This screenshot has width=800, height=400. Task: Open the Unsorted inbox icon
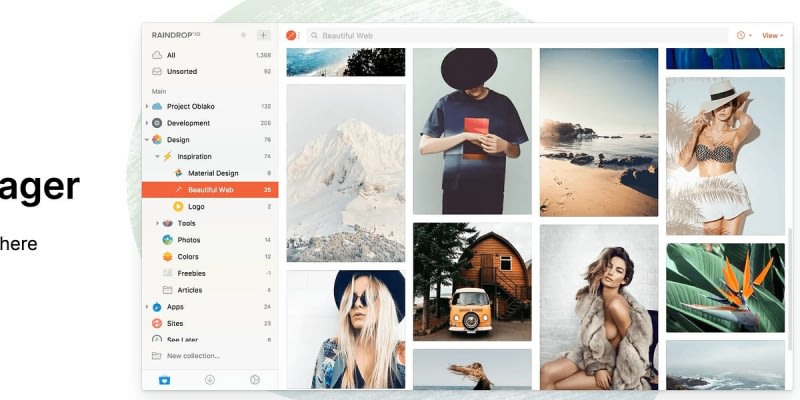pos(156,72)
